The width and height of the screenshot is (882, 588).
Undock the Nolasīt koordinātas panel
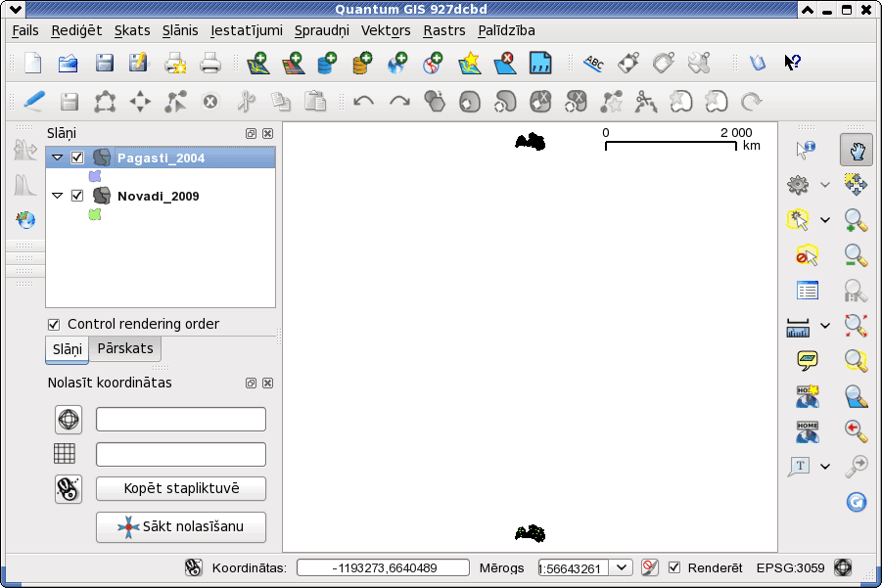pyautogui.click(x=251, y=383)
